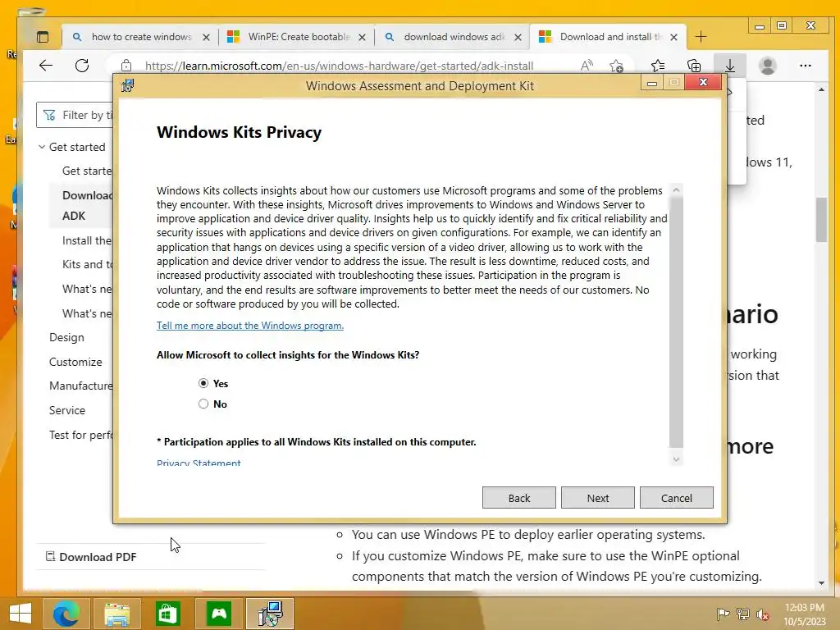The width and height of the screenshot is (840, 630).
Task: Open Read Aloud in Edge
Action: (x=587, y=66)
